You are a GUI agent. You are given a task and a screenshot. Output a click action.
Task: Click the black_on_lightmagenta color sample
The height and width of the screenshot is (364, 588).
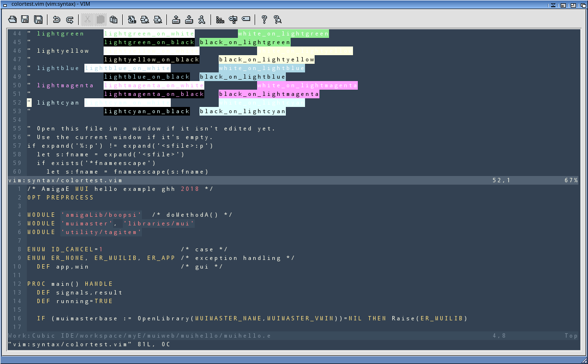[269, 94]
